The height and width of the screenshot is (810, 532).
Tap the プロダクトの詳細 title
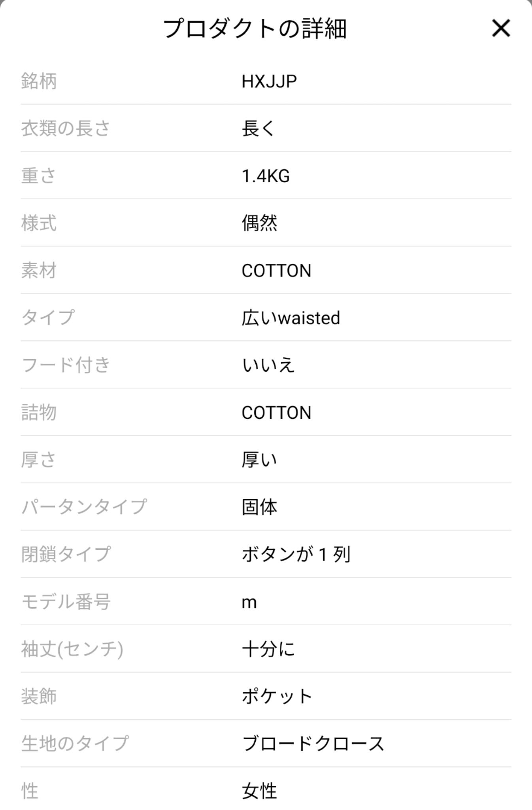click(255, 29)
